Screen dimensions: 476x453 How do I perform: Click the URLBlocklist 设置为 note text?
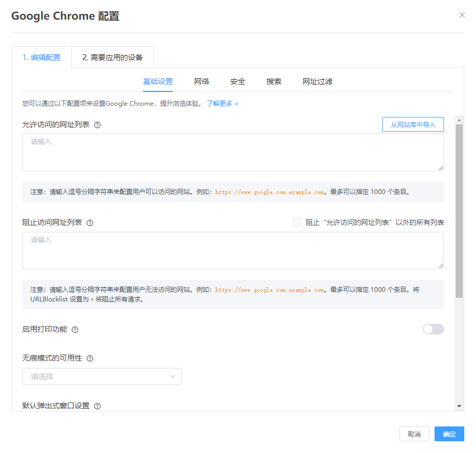87,299
